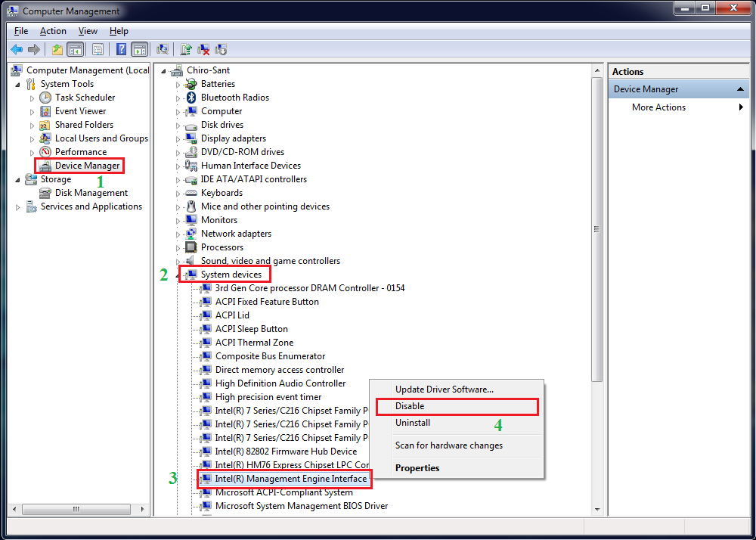This screenshot has width=756, height=540.
Task: Select Disk Management in the tree
Action: 91,193
